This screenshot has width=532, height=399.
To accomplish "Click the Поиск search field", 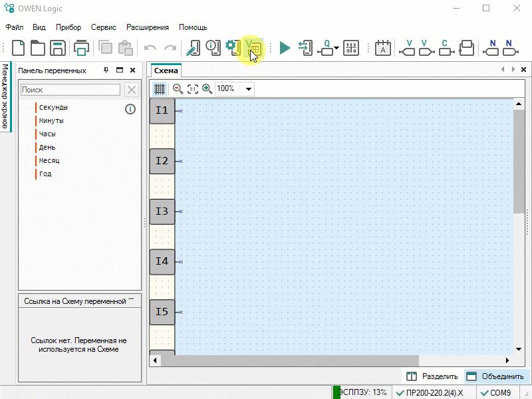I will tap(70, 90).
